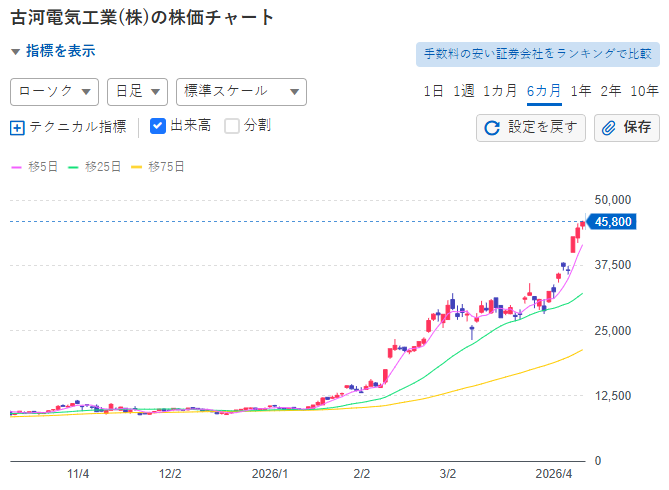This screenshot has height=490, width=669.
Task: Click the 12/2 date label
Action: click(x=170, y=474)
